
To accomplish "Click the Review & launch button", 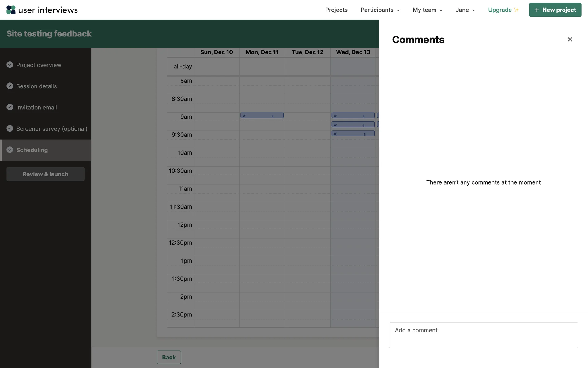I will [45, 174].
